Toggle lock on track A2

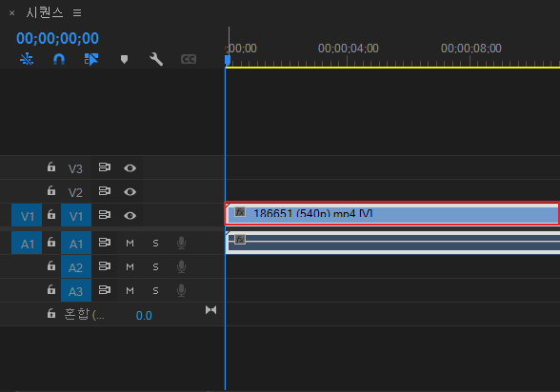tap(51, 266)
